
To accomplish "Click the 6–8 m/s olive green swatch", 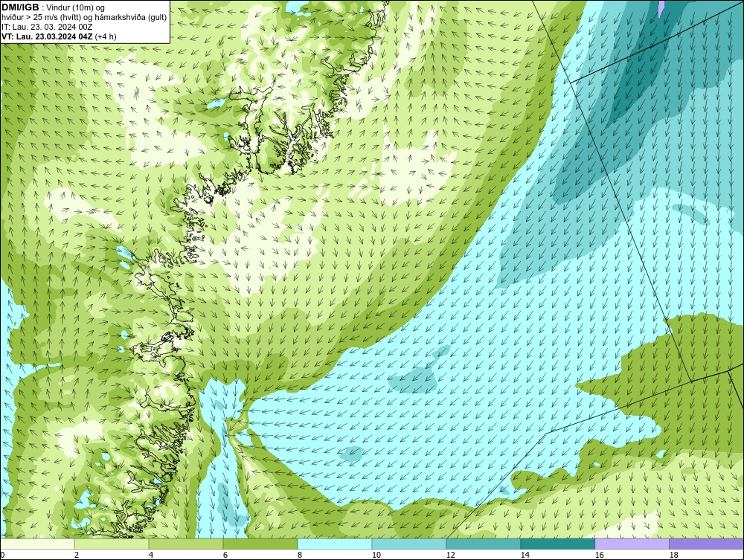I will 260,544.
